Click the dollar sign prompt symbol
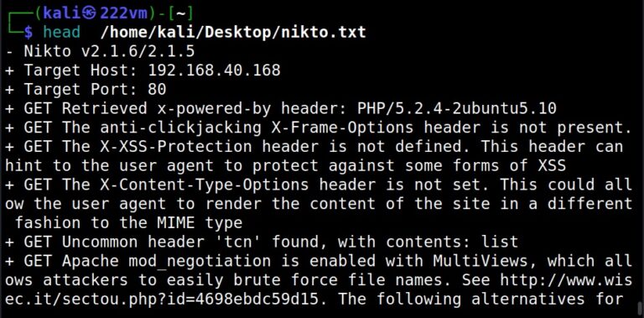Screen dimensions: 644x318 click(x=28, y=32)
